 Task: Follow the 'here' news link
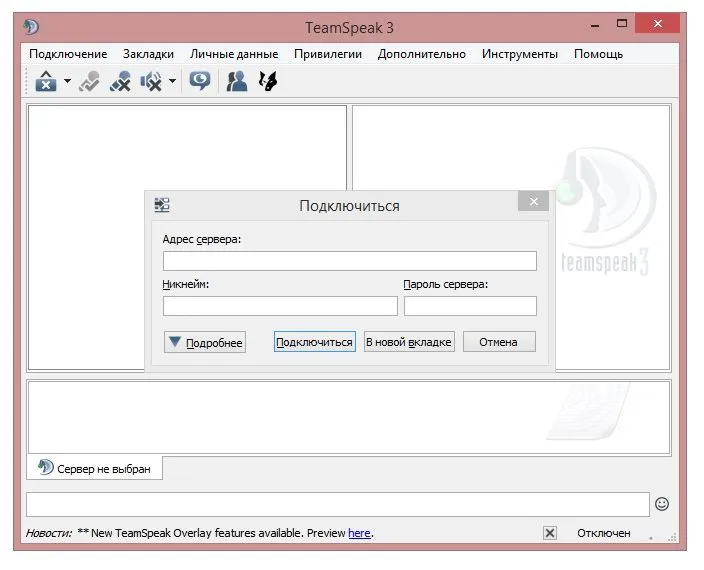click(x=359, y=533)
